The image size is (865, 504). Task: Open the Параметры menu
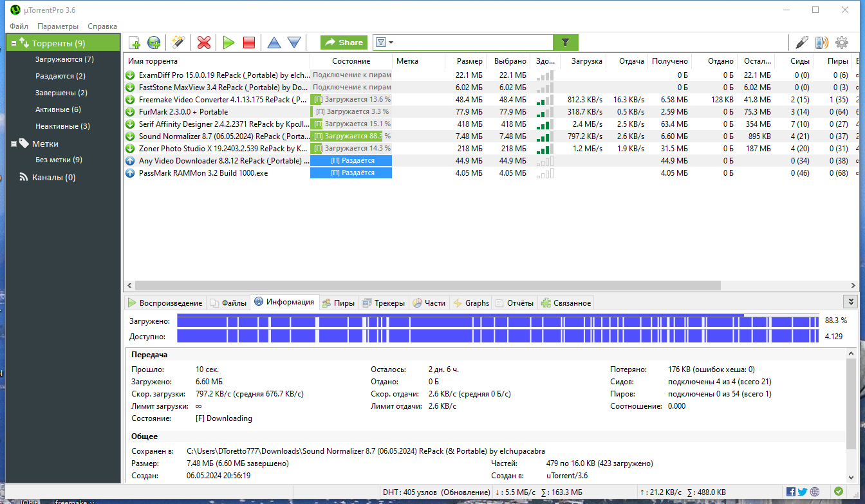click(x=58, y=26)
